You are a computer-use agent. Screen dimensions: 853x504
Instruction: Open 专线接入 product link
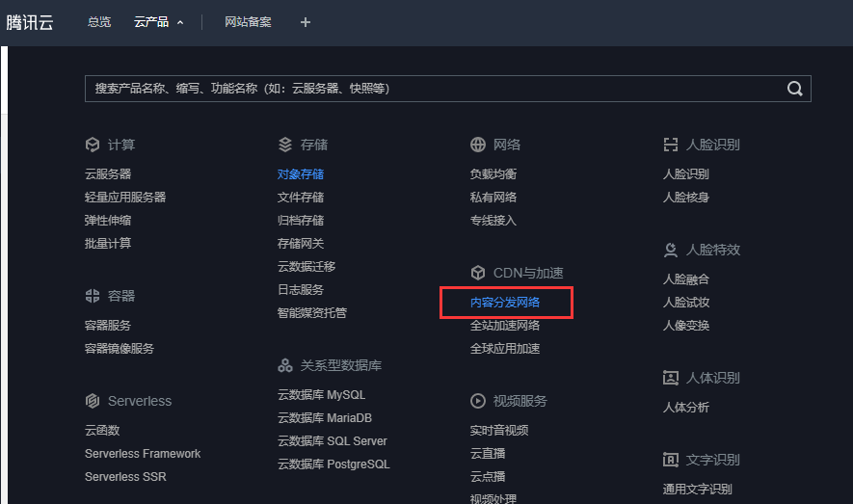click(493, 220)
